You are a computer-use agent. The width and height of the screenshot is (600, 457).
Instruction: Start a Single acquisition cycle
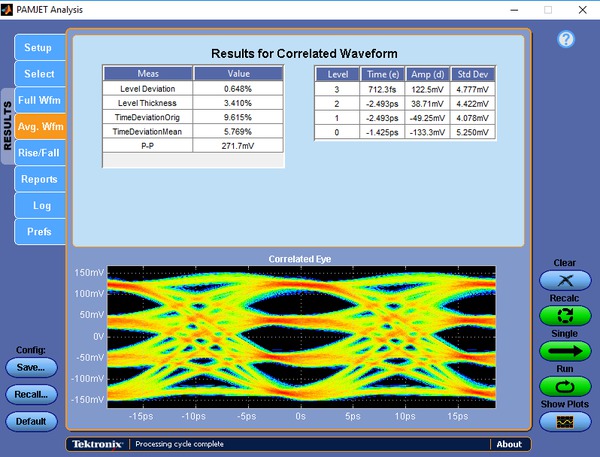[565, 351]
